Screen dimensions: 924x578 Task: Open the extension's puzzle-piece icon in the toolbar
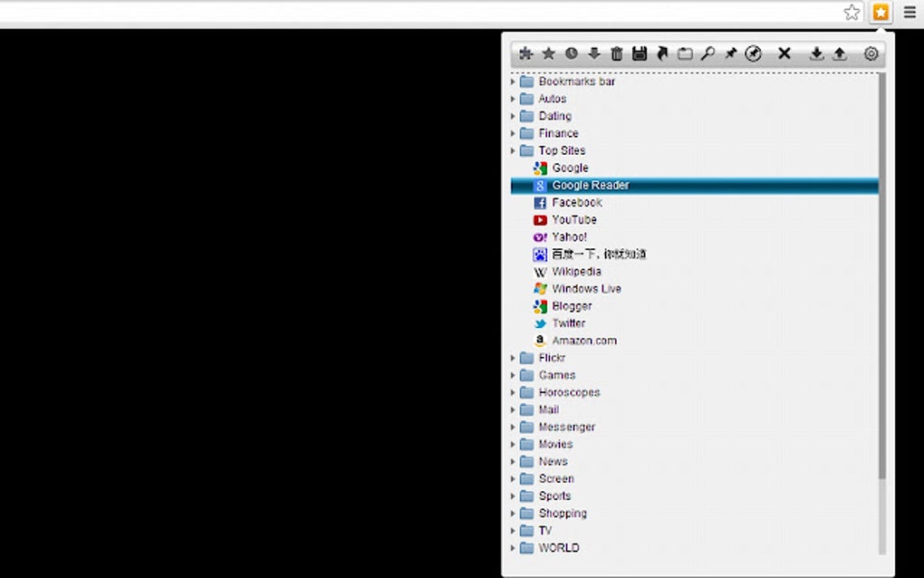pyautogui.click(x=525, y=53)
